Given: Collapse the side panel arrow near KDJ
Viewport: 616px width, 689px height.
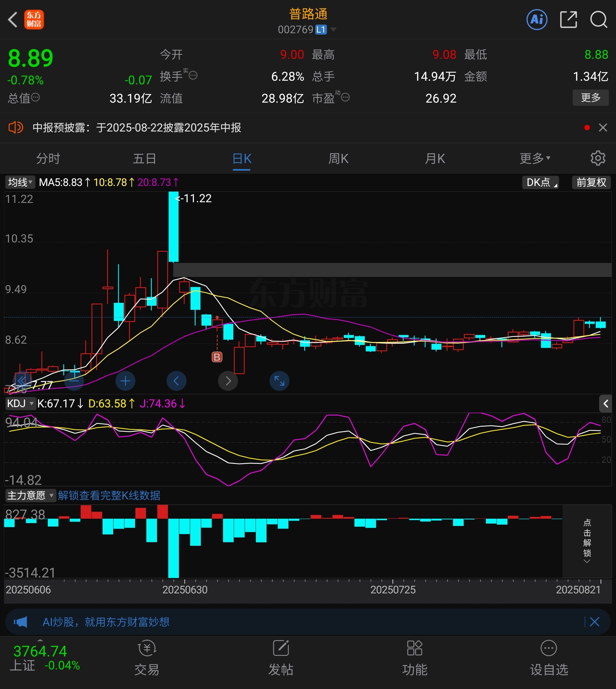Looking at the screenshot, I should 605,403.
